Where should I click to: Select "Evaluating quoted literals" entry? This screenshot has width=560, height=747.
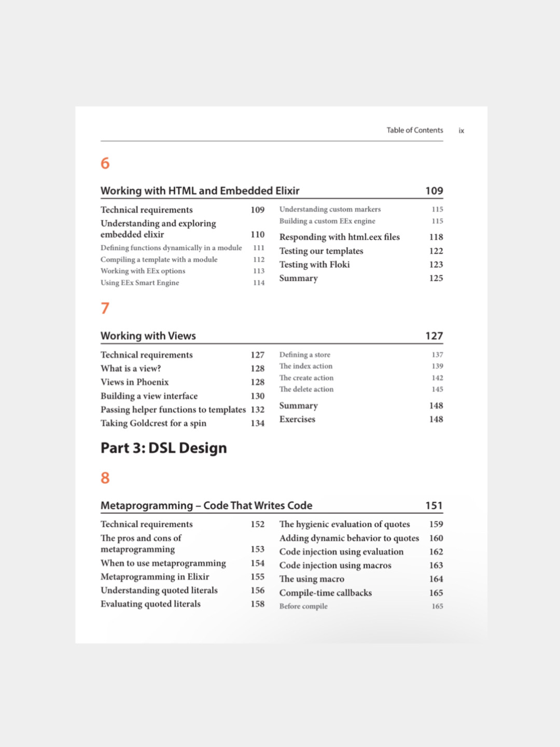150,604
